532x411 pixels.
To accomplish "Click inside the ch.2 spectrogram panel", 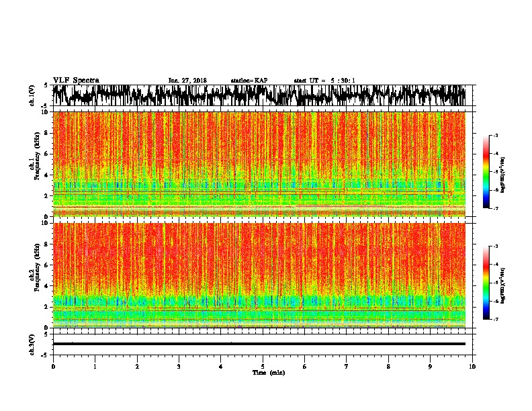I will pos(259,275).
